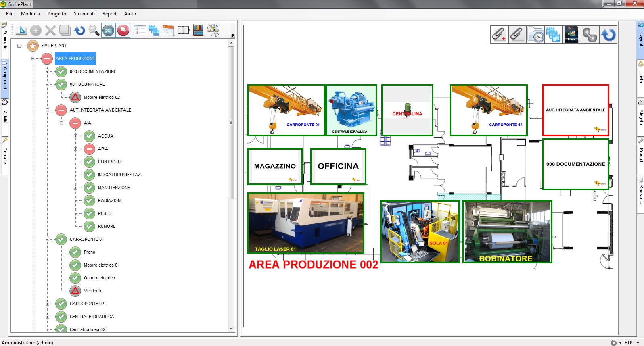Click the bookshelf library icon

(198, 30)
